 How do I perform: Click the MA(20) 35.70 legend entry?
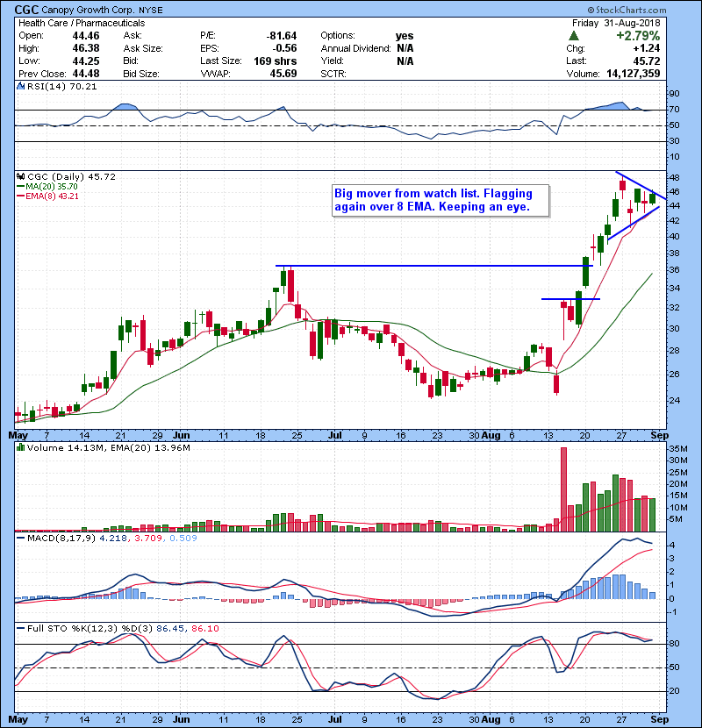(x=52, y=187)
